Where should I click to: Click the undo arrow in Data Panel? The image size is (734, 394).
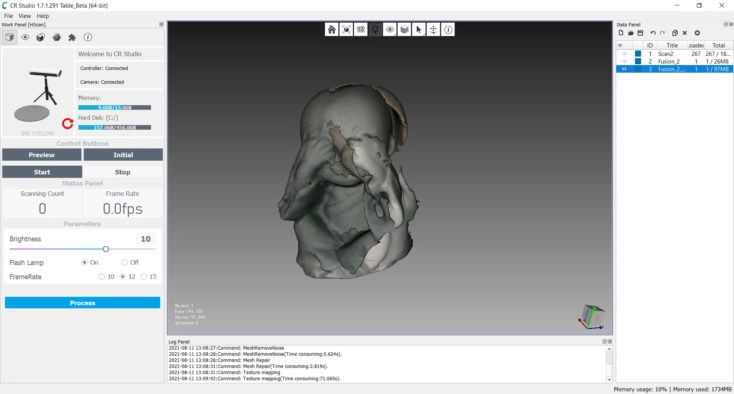coord(653,33)
